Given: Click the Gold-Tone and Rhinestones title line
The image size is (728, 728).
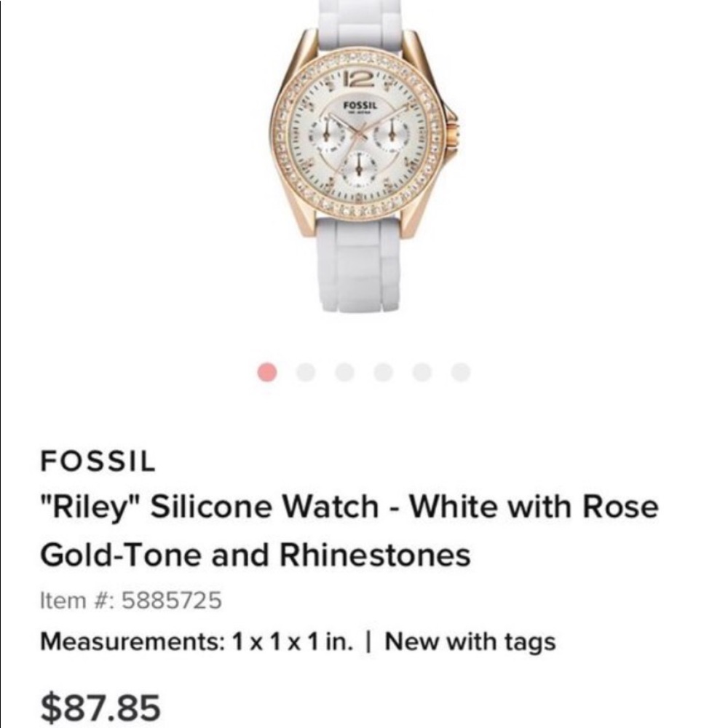Looking at the screenshot, I should click(255, 553).
